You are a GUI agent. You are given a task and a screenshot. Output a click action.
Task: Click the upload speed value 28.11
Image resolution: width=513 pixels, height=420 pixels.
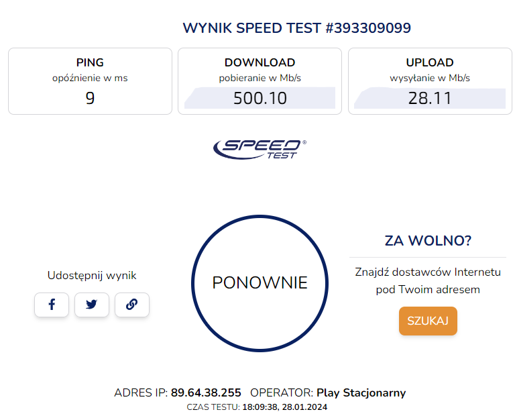click(x=430, y=98)
